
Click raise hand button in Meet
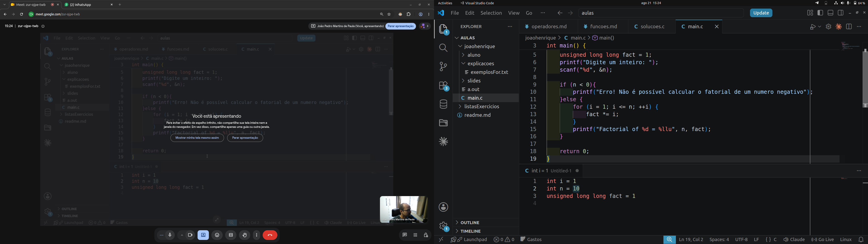pos(245,235)
